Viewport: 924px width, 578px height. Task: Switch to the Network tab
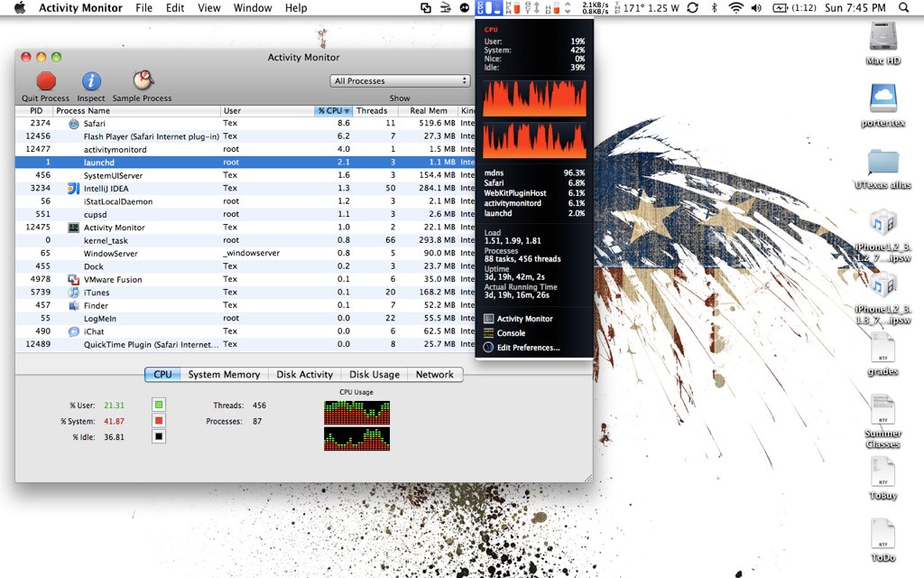[x=435, y=375]
